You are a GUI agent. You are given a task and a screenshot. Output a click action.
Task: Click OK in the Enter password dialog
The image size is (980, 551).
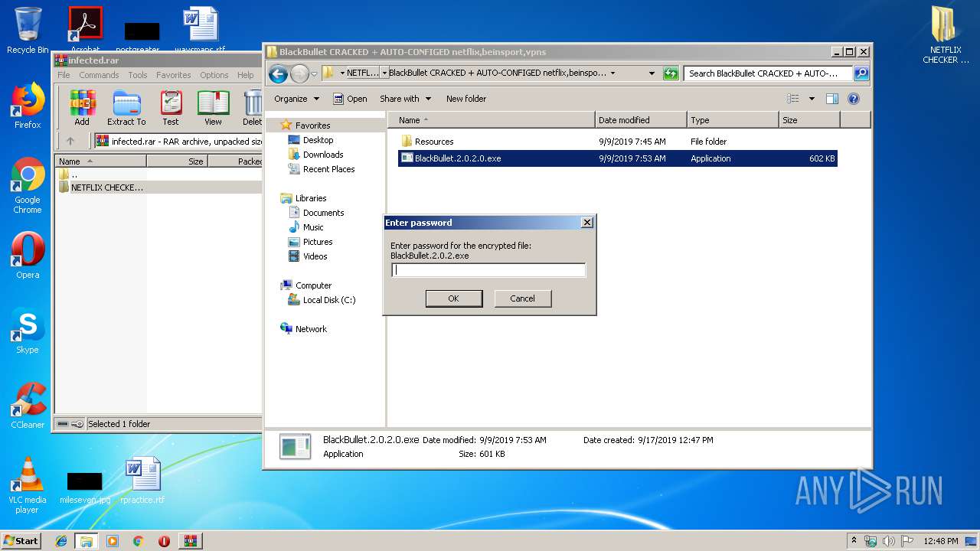[453, 298]
